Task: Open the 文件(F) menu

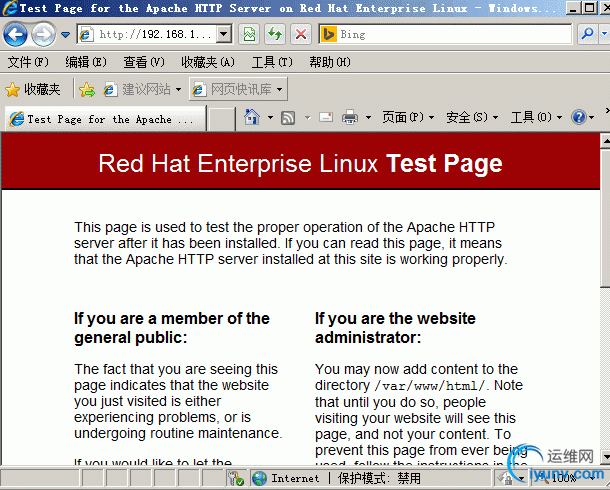Action: pos(28,62)
